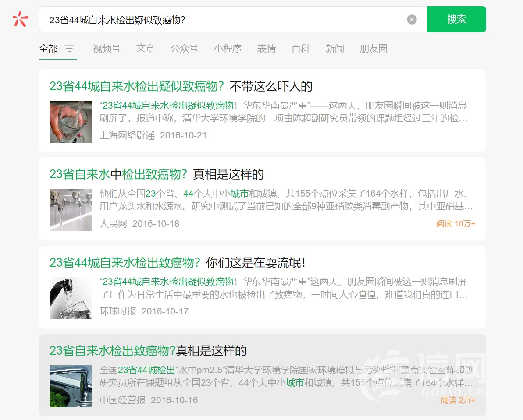Screen dimensions: 523x420
Task: Clear the search box text
Action: (412, 19)
